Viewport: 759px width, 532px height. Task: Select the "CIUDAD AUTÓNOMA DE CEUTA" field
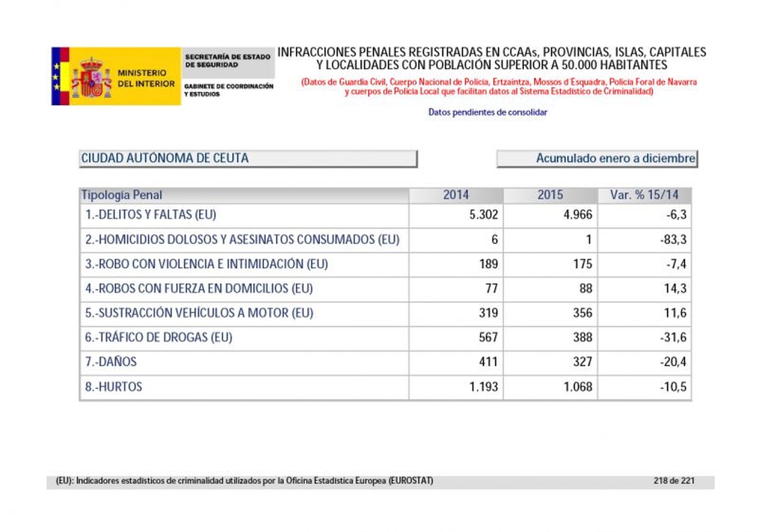coord(248,158)
